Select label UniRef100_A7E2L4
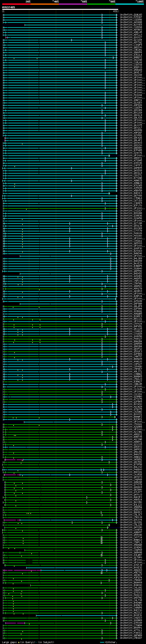The width and height of the screenshot is (146, 644). coord(131,55)
